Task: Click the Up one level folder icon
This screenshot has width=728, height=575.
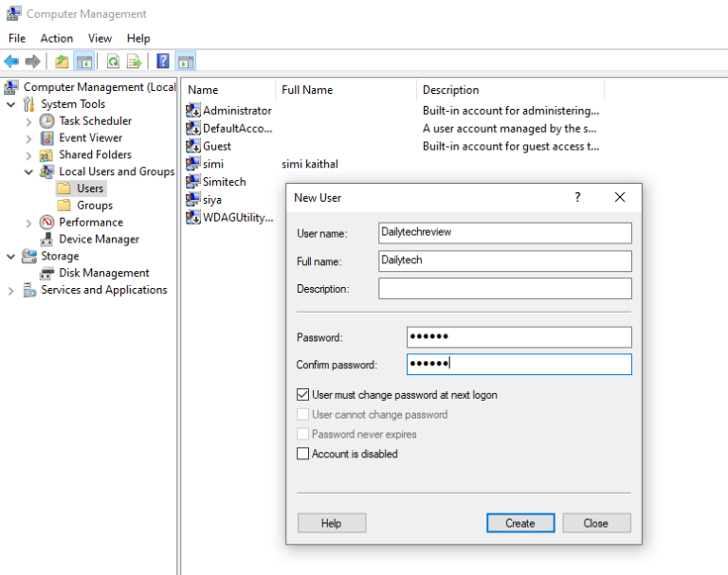Action: 62,62
